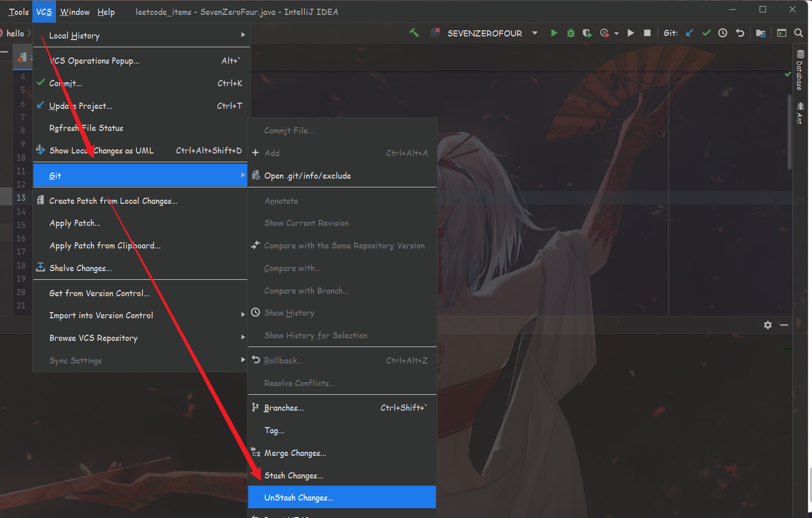Open the Tools menu
The width and height of the screenshot is (812, 518).
tap(18, 12)
